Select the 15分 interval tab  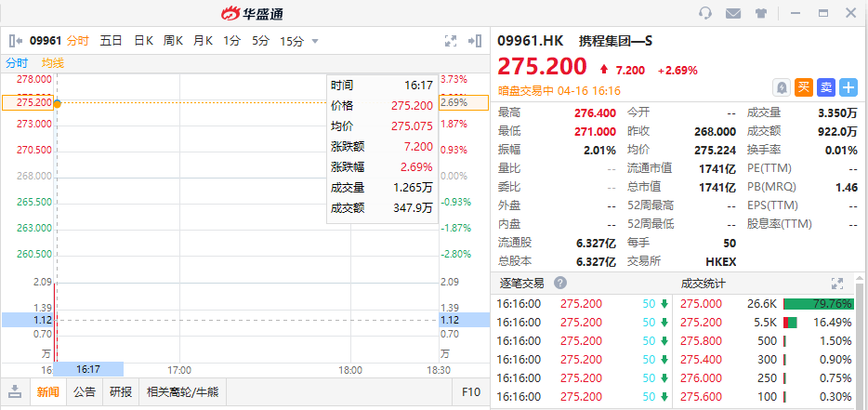click(x=292, y=41)
